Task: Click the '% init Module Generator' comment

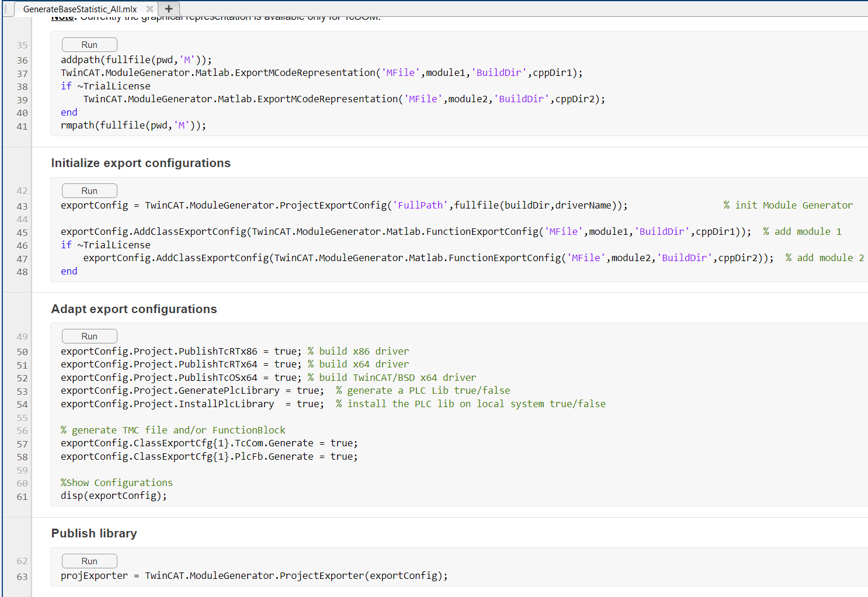Action: point(788,205)
